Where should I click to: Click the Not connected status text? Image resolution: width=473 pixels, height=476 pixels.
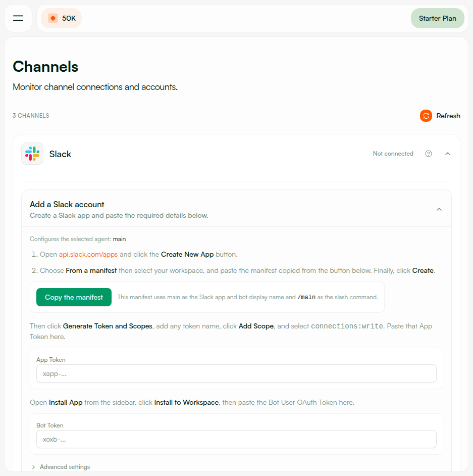tap(393, 154)
